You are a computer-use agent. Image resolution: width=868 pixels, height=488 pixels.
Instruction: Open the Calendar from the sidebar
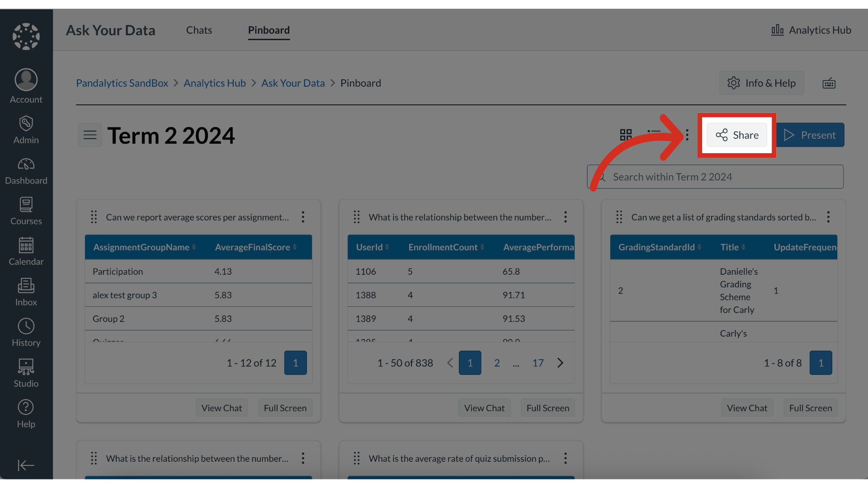tap(26, 245)
